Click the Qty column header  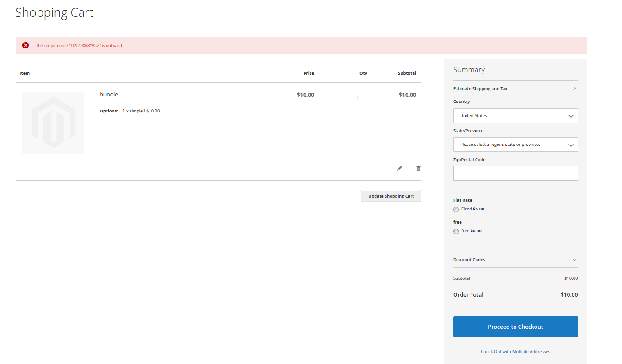pos(363,73)
